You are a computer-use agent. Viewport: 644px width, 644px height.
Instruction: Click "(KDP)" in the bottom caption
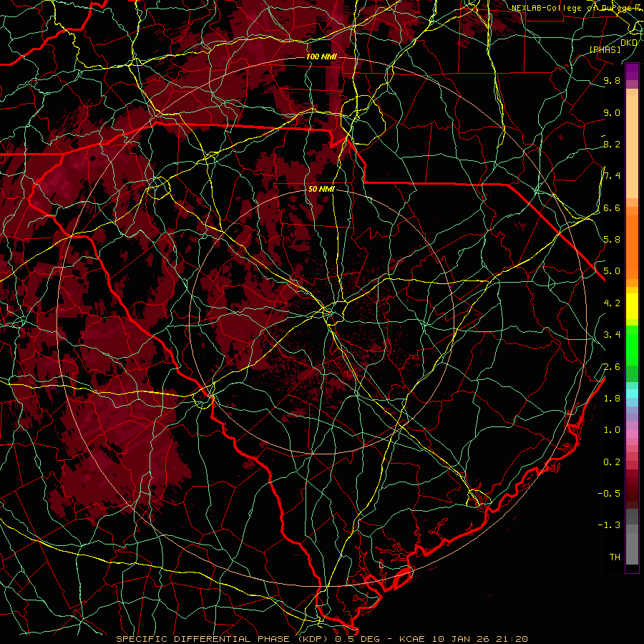tap(311, 639)
